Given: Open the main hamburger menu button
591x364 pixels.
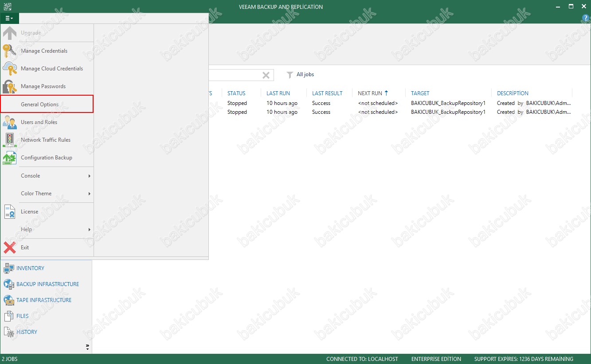Looking at the screenshot, I should coord(9,18).
